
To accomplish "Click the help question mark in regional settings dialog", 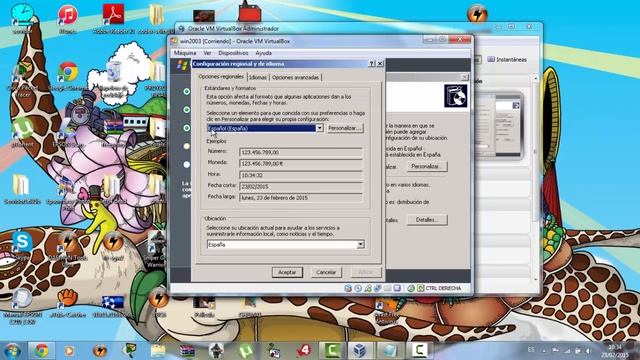I will point(372,64).
